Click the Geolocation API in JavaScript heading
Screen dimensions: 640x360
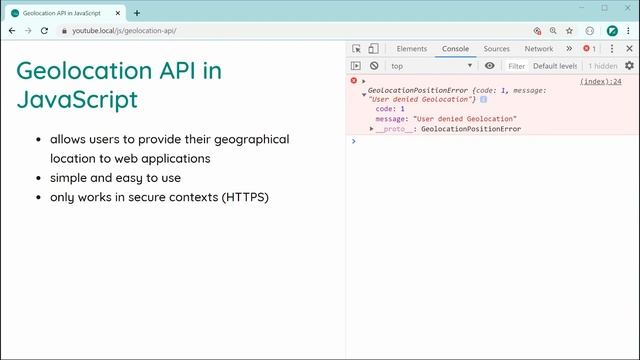(x=119, y=84)
